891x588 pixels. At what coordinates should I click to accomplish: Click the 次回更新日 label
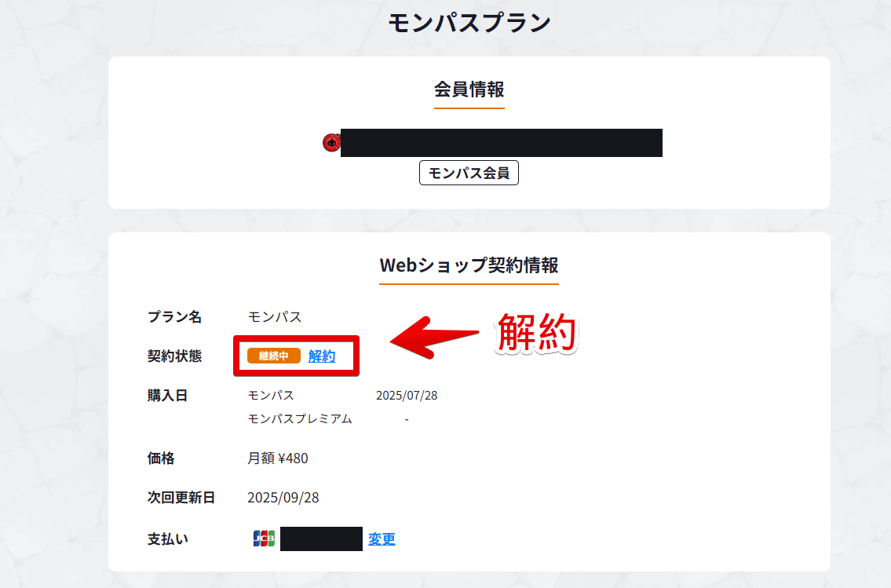click(x=181, y=498)
